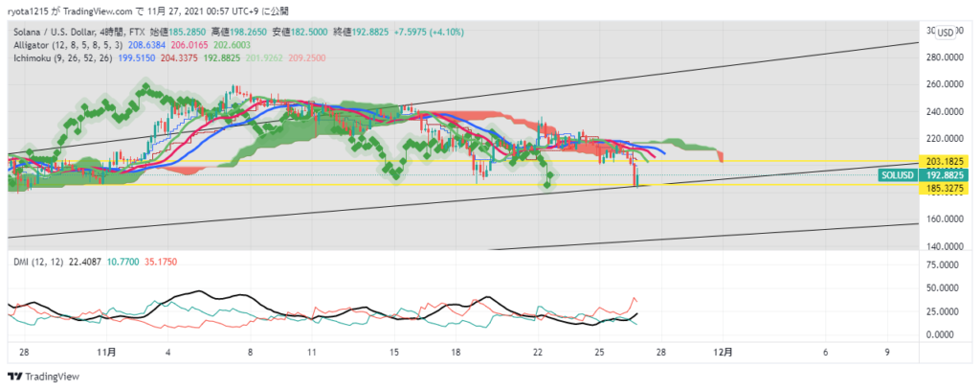Click the 280.0000 level on price scale
The height and width of the screenshot is (390, 980).
[x=947, y=57]
